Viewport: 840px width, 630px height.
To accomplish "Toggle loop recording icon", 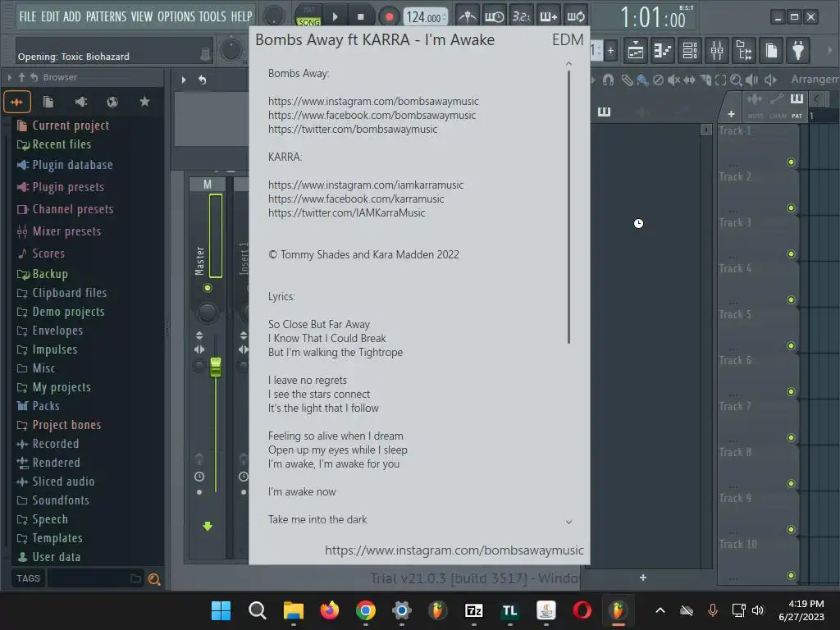I will 575,16.
